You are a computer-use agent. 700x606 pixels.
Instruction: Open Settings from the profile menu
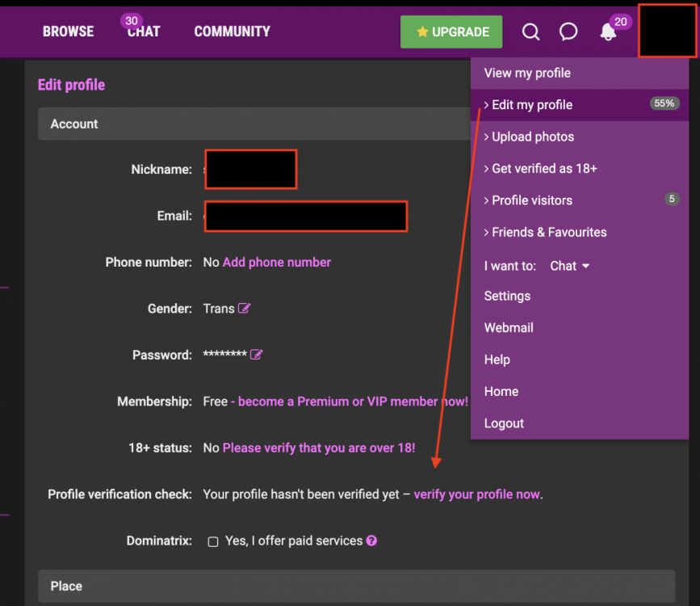pyautogui.click(x=506, y=296)
